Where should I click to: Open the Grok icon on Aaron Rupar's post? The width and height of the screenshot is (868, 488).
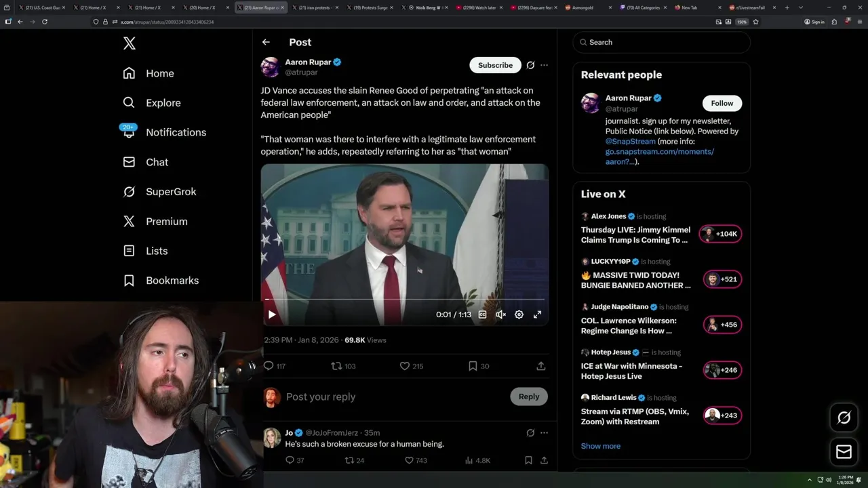point(530,65)
